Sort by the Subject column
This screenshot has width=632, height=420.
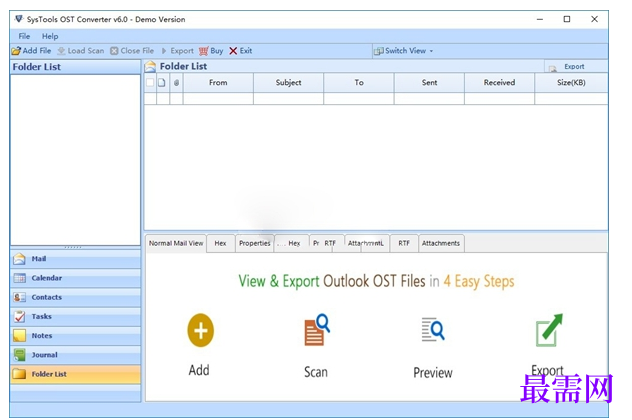pyautogui.click(x=289, y=83)
